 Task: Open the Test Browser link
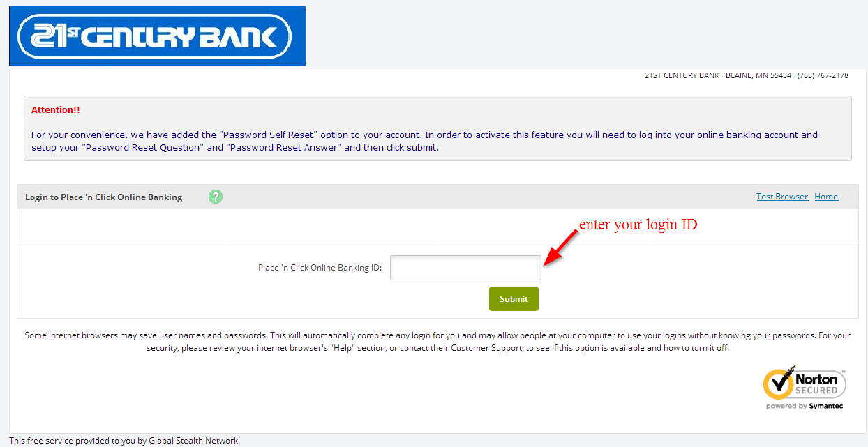[782, 197]
